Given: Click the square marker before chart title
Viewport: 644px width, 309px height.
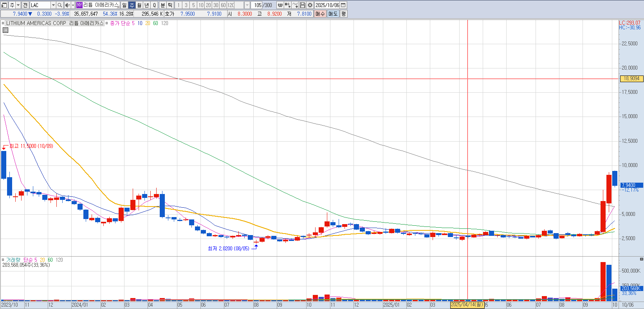Looking at the screenshot, I should coord(3,23).
